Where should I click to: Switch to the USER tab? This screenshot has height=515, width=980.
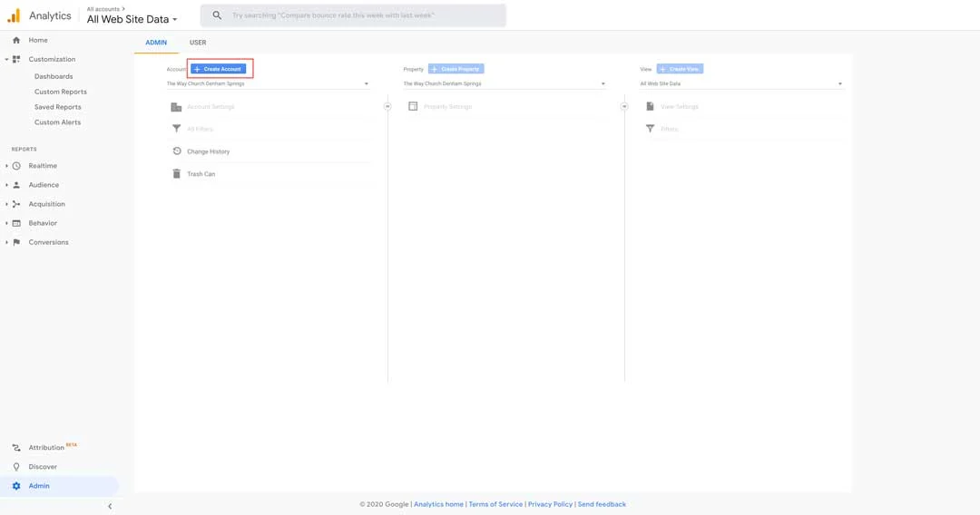(x=198, y=43)
